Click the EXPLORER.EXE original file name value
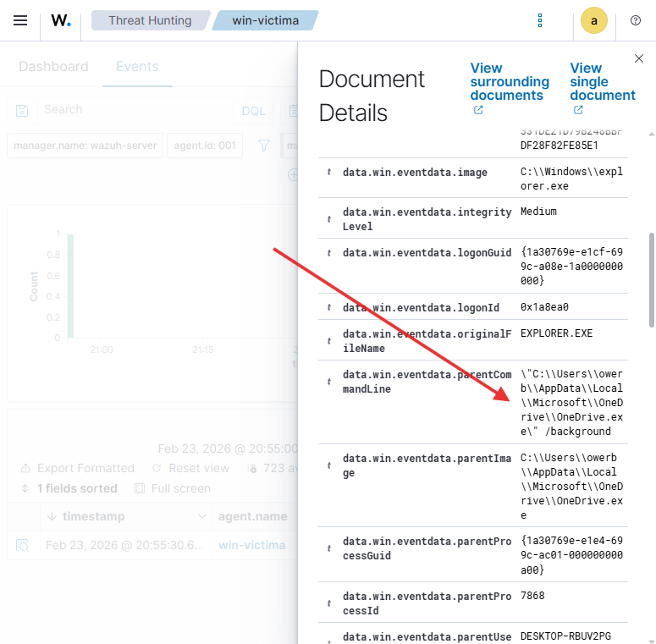 pyautogui.click(x=556, y=333)
